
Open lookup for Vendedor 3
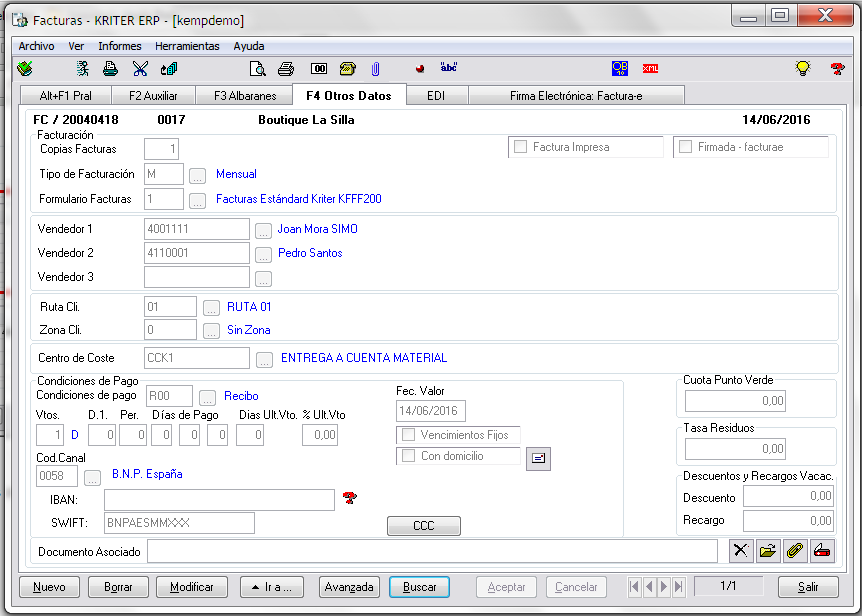[263, 279]
